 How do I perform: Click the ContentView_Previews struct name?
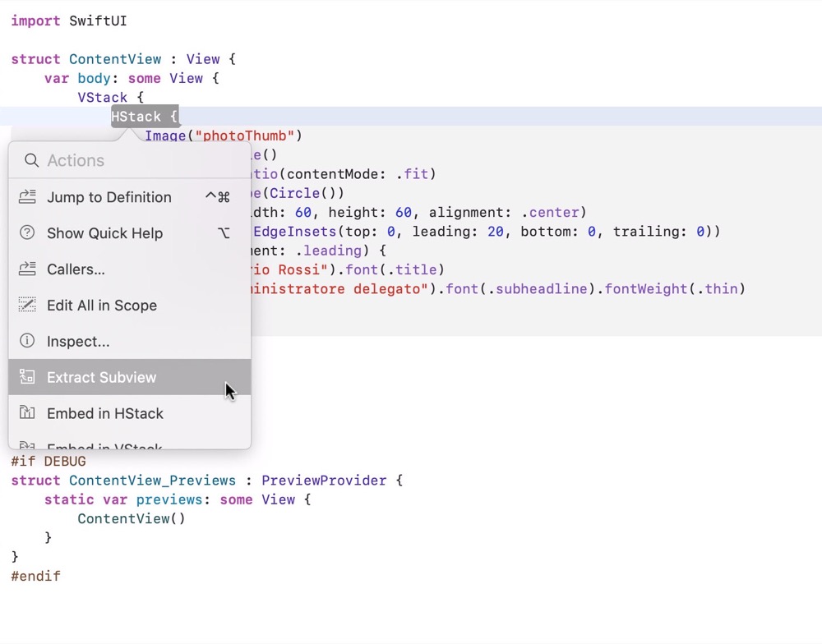[153, 481]
